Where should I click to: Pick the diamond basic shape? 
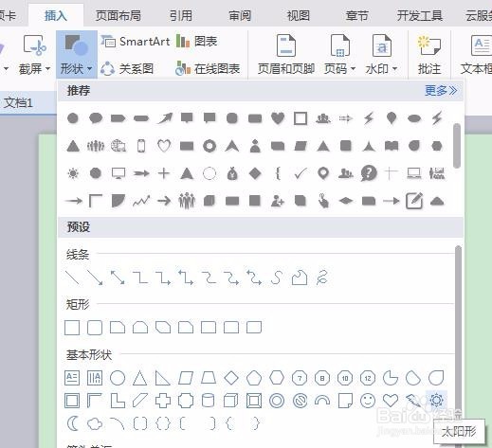click(x=231, y=378)
